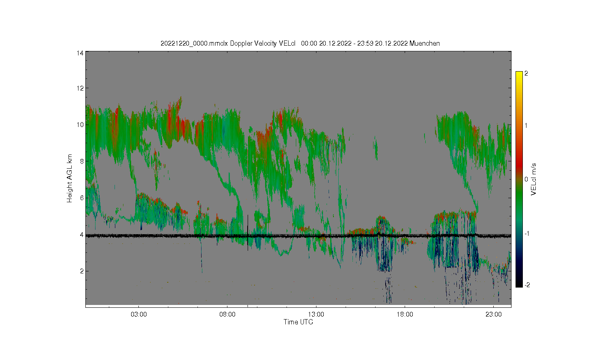The width and height of the screenshot is (607, 364).
Task: Click the height tick label 14
Action: pyautogui.click(x=80, y=53)
